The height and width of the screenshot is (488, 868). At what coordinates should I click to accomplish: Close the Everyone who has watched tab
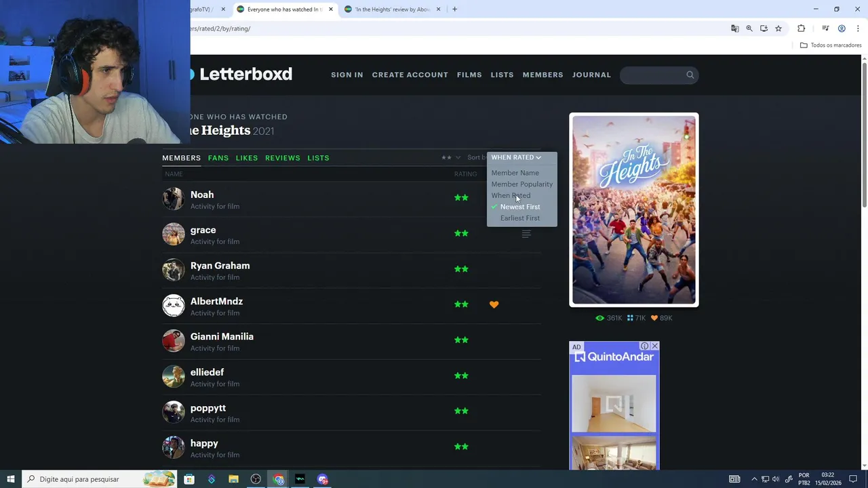pos(331,9)
